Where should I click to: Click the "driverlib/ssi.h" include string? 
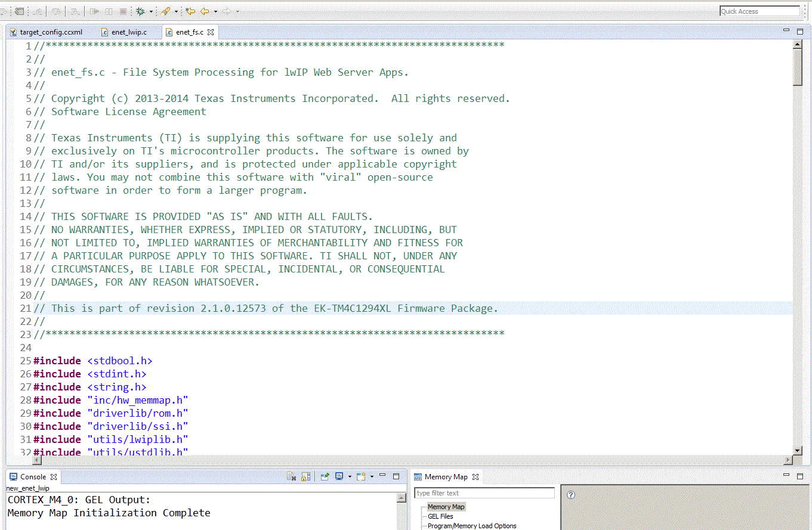point(138,426)
